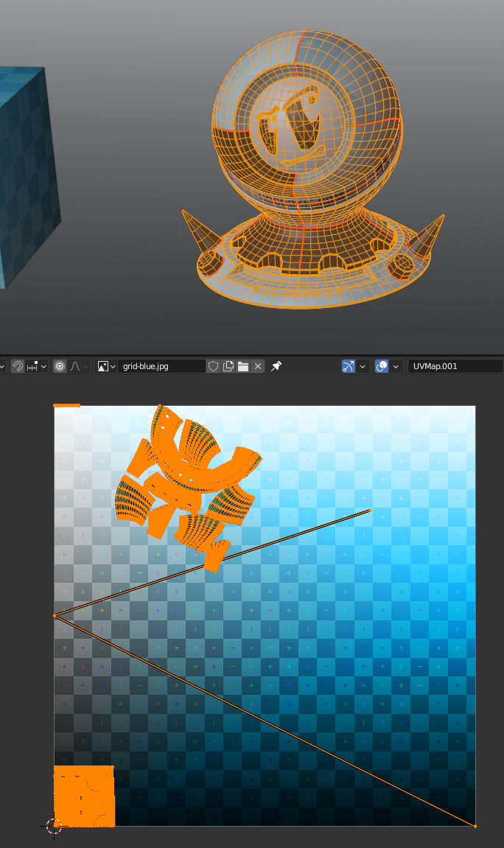Open the image browse dropdown icon

(106, 366)
